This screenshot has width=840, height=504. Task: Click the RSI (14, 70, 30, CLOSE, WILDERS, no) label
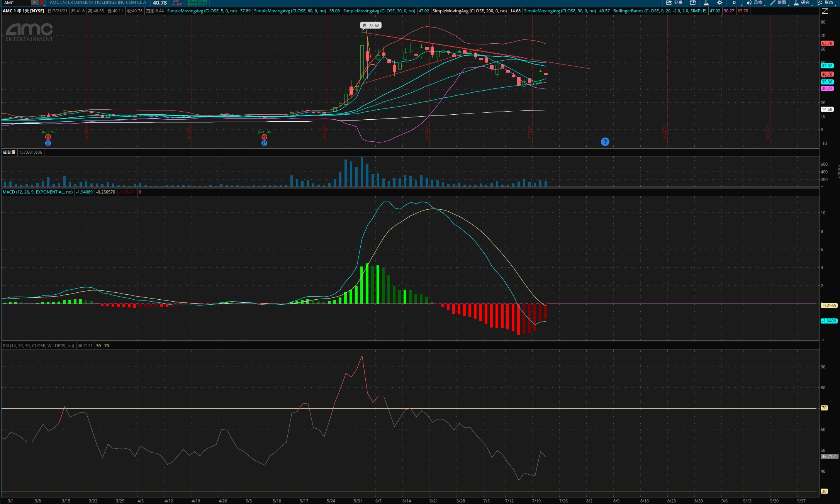[39, 346]
